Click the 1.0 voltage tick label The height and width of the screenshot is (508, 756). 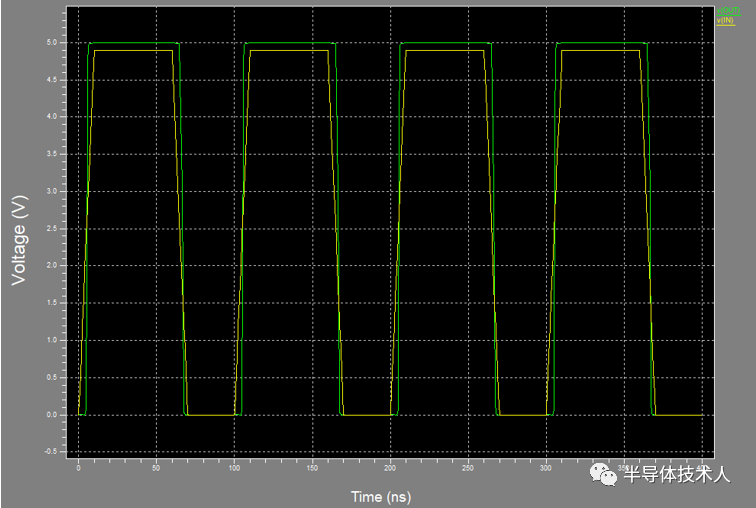(x=52, y=340)
